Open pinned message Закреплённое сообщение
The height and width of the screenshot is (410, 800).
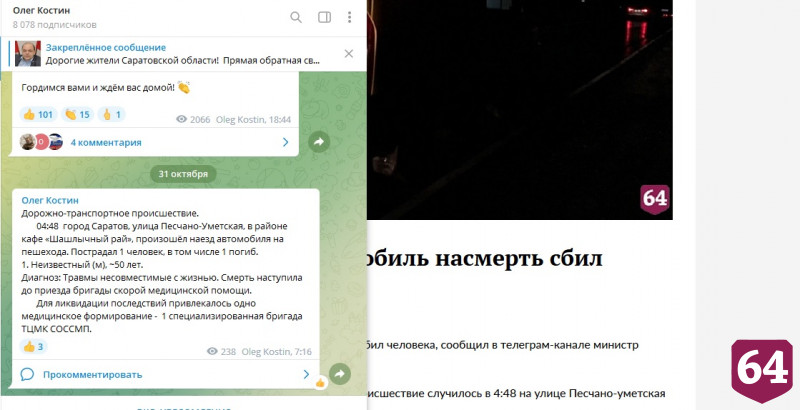183,54
